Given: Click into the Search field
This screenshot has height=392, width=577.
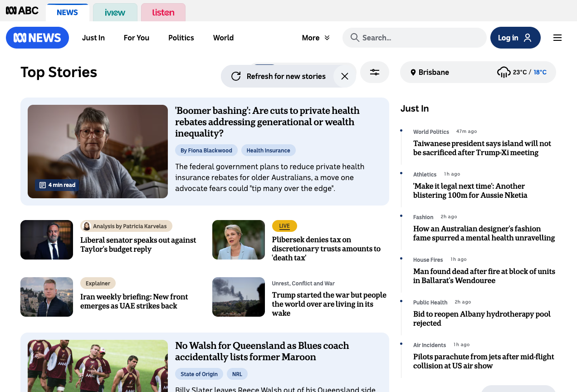Looking at the screenshot, I should (x=415, y=38).
